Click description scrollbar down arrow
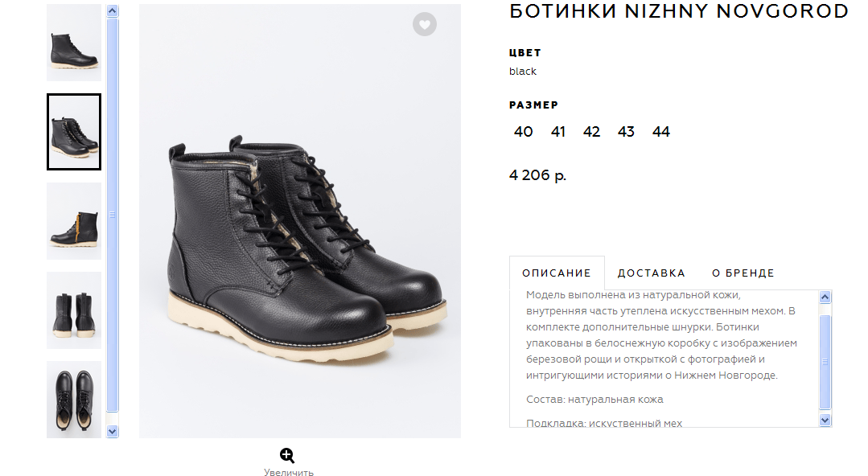This screenshot has height=476, width=868. (x=825, y=419)
